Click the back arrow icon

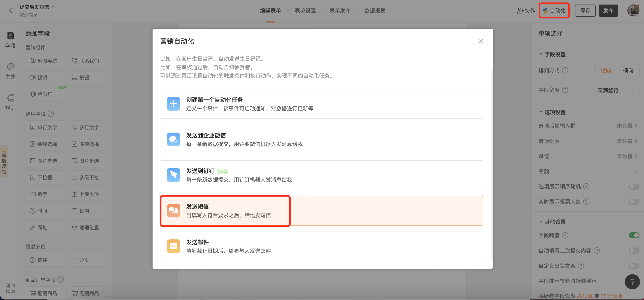click(11, 10)
